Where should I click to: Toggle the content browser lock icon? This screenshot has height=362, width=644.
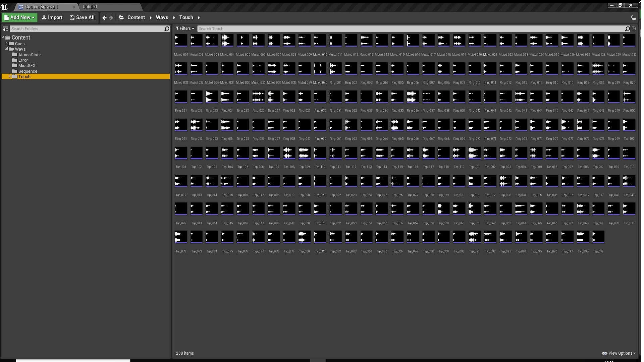[633, 18]
